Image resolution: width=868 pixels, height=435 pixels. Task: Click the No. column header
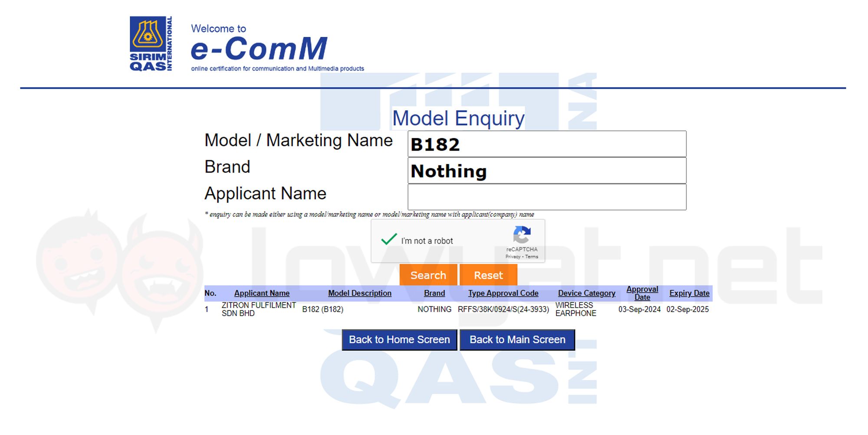(210, 293)
